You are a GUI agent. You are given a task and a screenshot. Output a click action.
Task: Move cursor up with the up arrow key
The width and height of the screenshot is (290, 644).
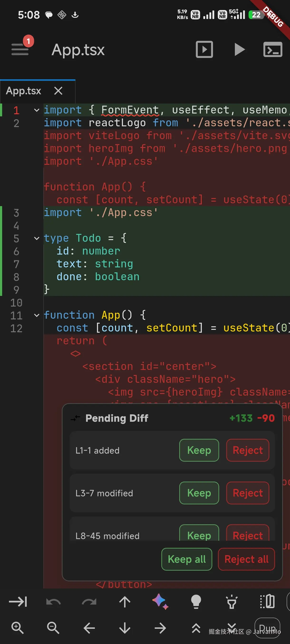click(125, 601)
